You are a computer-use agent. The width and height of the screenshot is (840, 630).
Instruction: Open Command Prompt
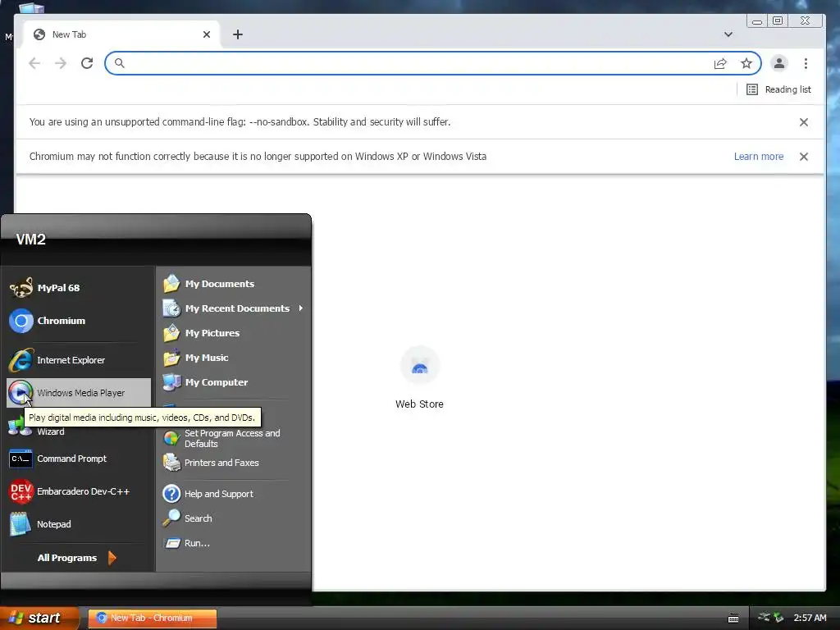[78, 459]
